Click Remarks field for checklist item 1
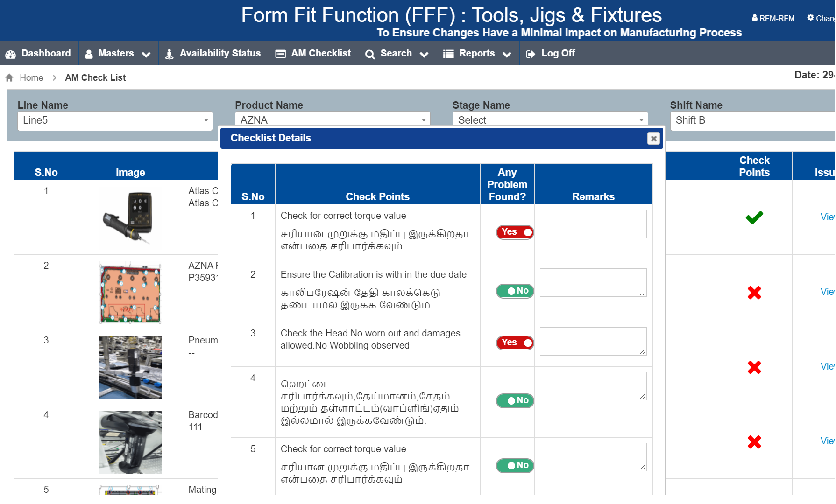Screen dimensions: 836x504 tap(593, 224)
